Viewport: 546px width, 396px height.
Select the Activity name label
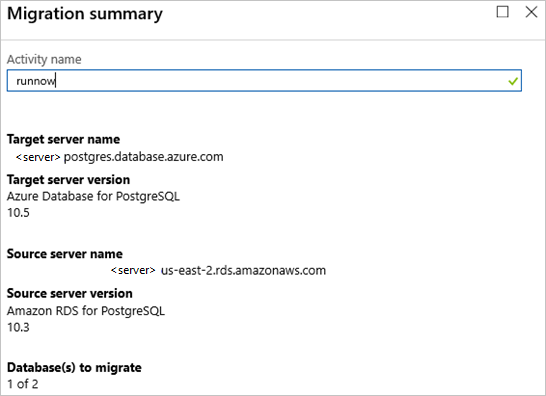tap(44, 60)
